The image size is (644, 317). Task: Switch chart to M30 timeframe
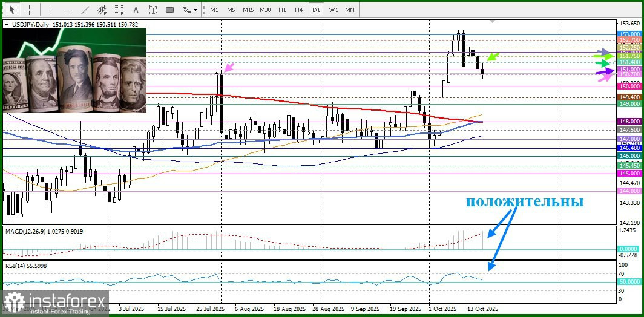(x=265, y=10)
